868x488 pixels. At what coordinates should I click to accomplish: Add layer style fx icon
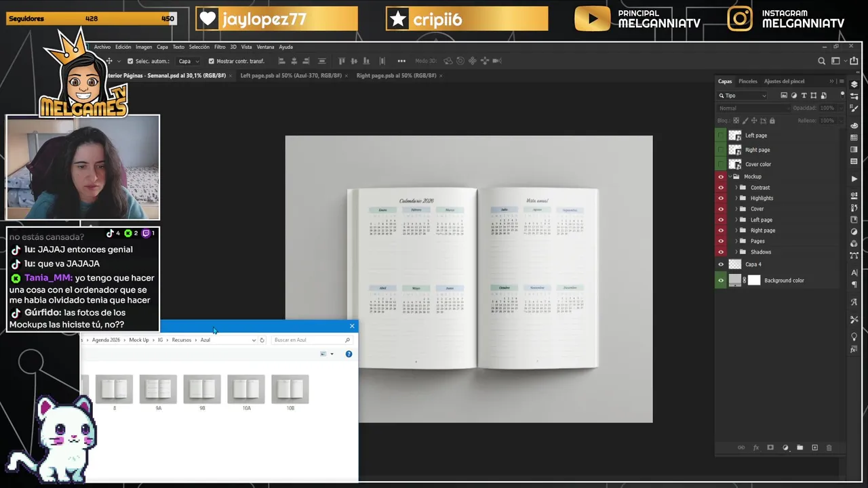coord(755,448)
